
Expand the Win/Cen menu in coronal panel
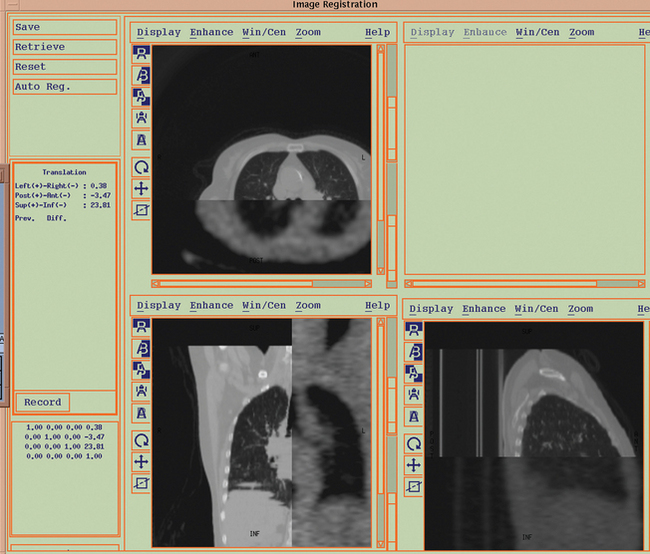tap(264, 306)
